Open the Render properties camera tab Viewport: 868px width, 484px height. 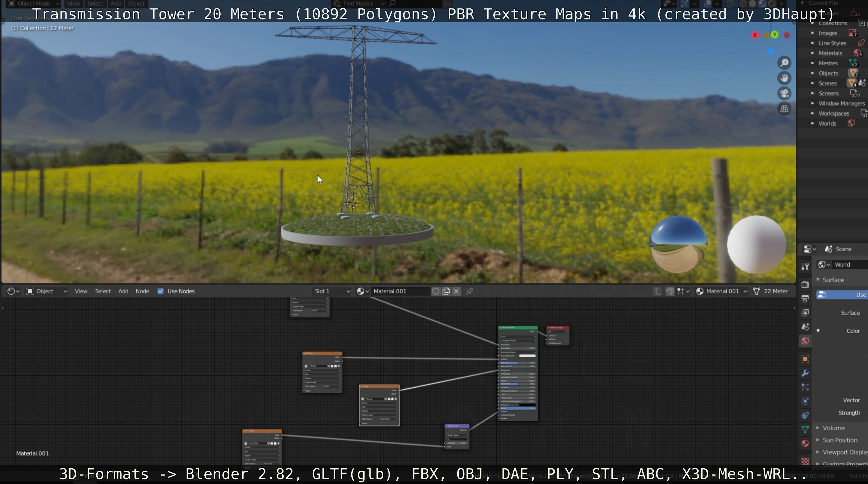click(805, 284)
